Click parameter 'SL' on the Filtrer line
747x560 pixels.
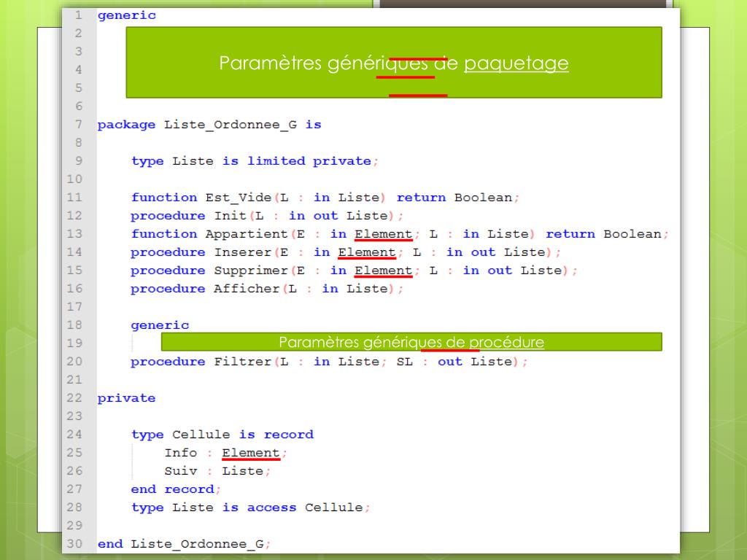[404, 362]
